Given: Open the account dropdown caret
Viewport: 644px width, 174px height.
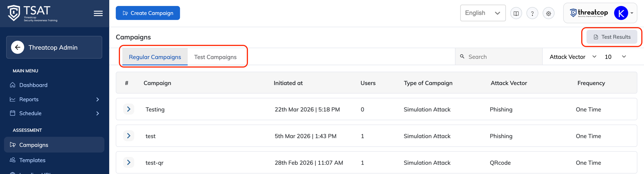Looking at the screenshot, I should pyautogui.click(x=632, y=13).
